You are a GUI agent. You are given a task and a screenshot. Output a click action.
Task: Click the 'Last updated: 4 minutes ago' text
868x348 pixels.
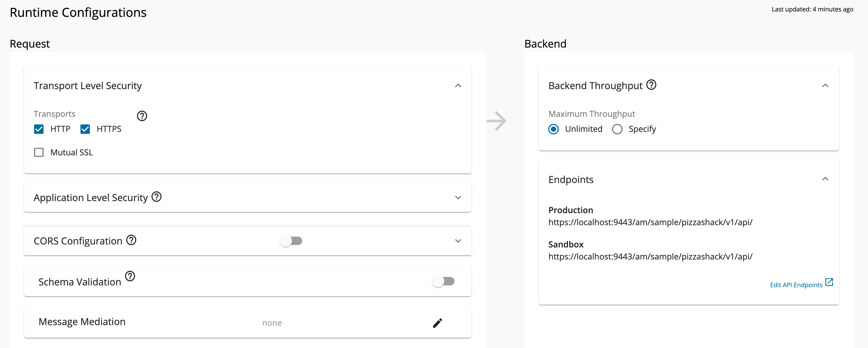pos(812,9)
